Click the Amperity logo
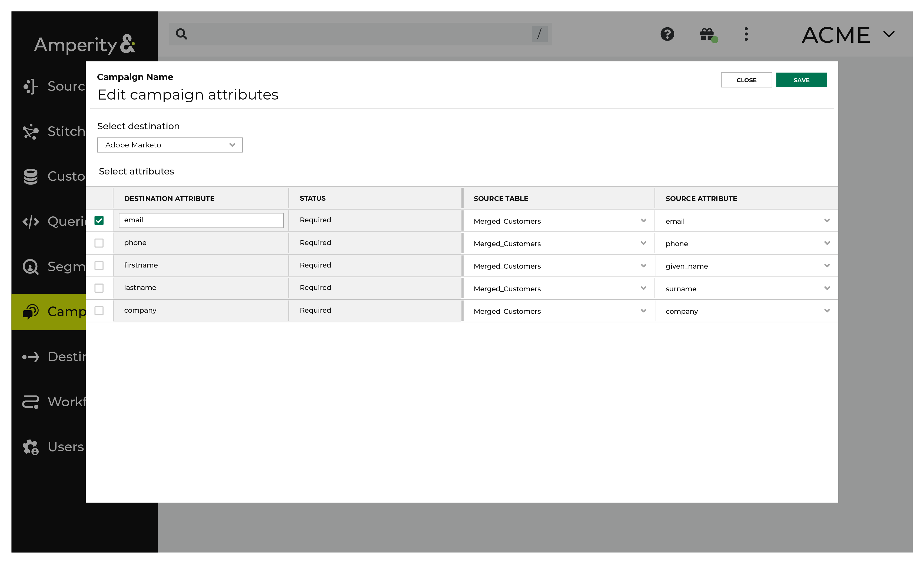The width and height of the screenshot is (924, 564). click(x=85, y=44)
